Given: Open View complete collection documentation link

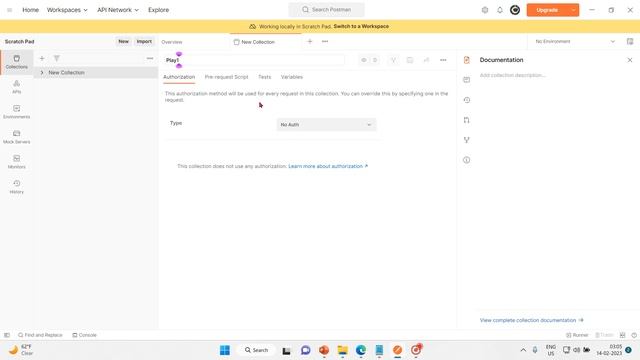Looking at the screenshot, I should click(531, 320).
